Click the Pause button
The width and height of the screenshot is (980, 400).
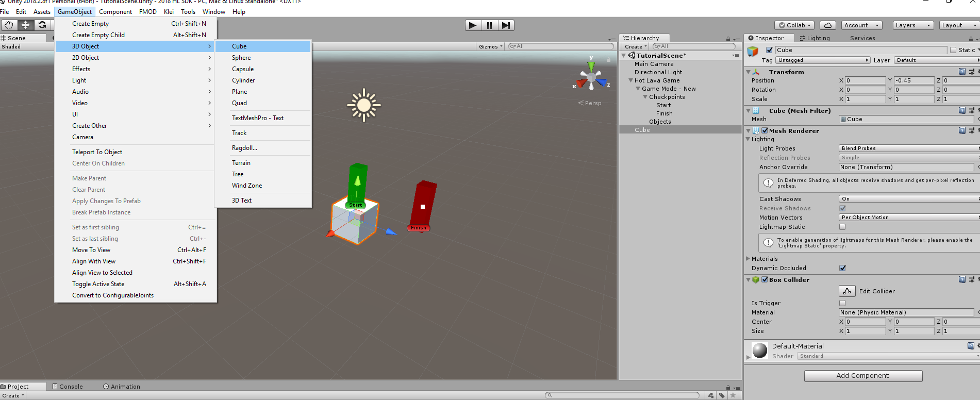point(489,25)
